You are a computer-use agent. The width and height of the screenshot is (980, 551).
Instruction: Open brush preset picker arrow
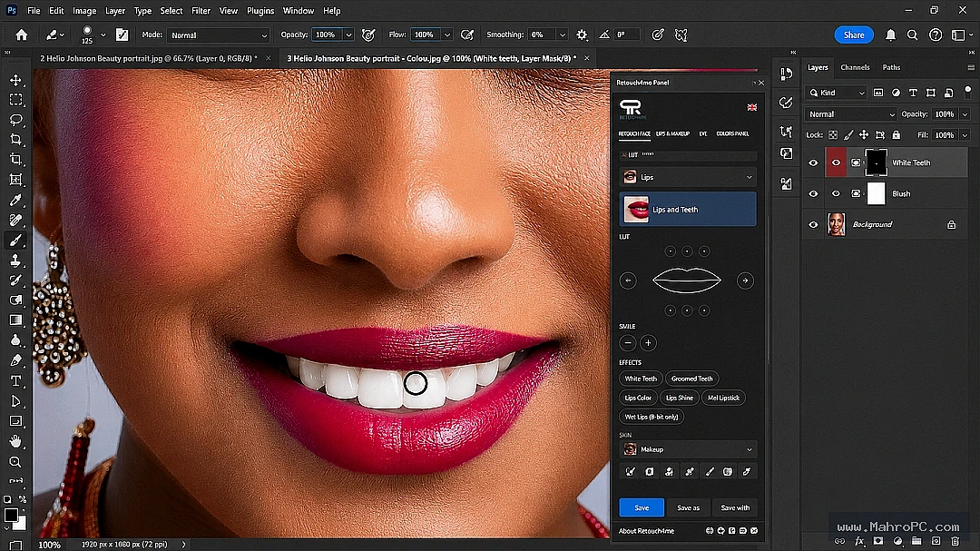coord(103,35)
